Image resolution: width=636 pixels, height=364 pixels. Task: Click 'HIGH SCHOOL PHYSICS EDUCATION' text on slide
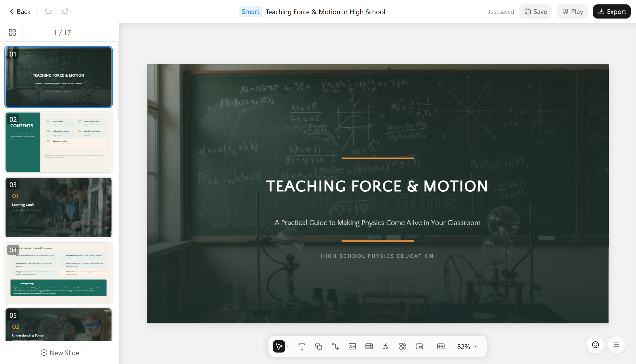pos(377,256)
